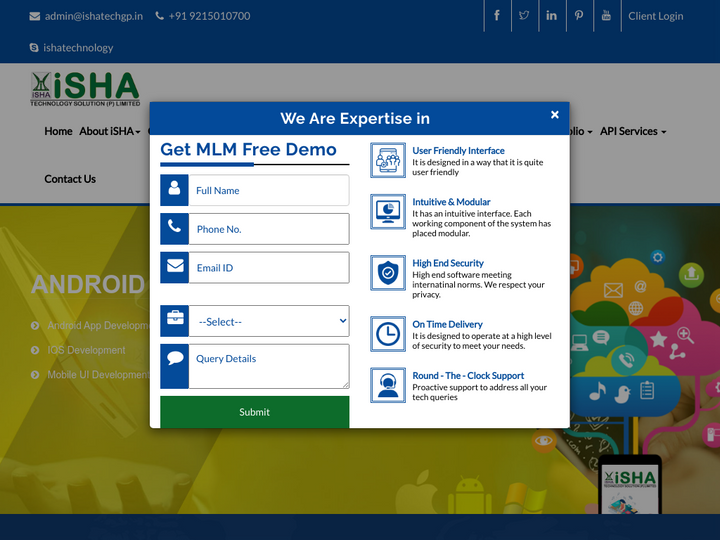Open the --Select-- dropdown in form
The image size is (720, 540).
pos(268,321)
